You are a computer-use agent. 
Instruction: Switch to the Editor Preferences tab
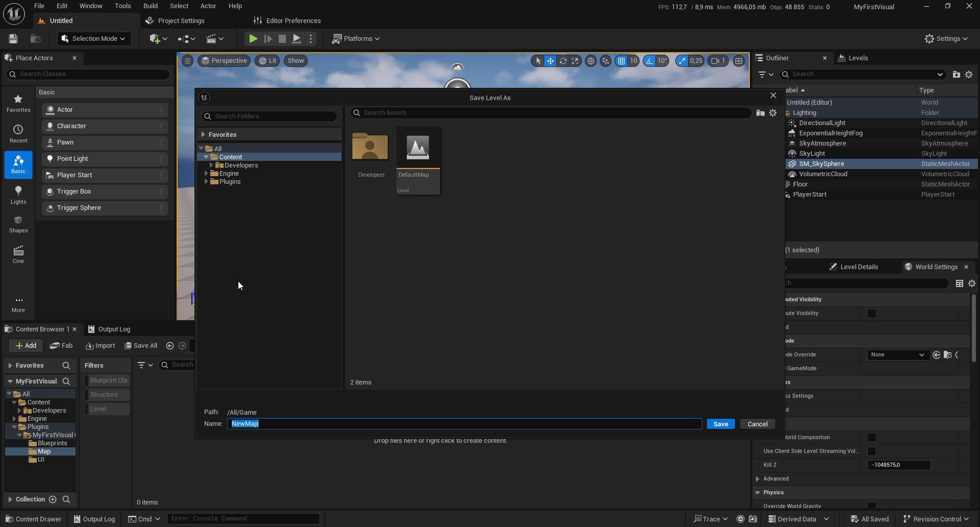[x=287, y=21]
